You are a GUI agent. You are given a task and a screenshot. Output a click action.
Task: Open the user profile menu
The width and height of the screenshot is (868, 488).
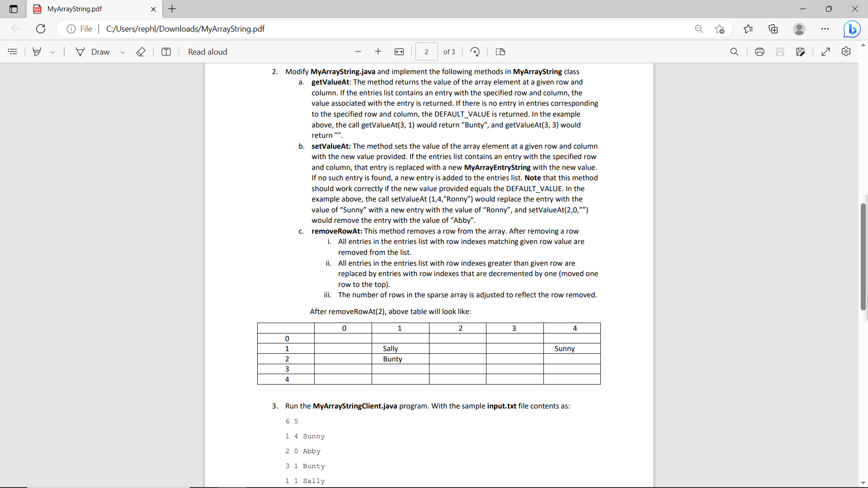799,29
